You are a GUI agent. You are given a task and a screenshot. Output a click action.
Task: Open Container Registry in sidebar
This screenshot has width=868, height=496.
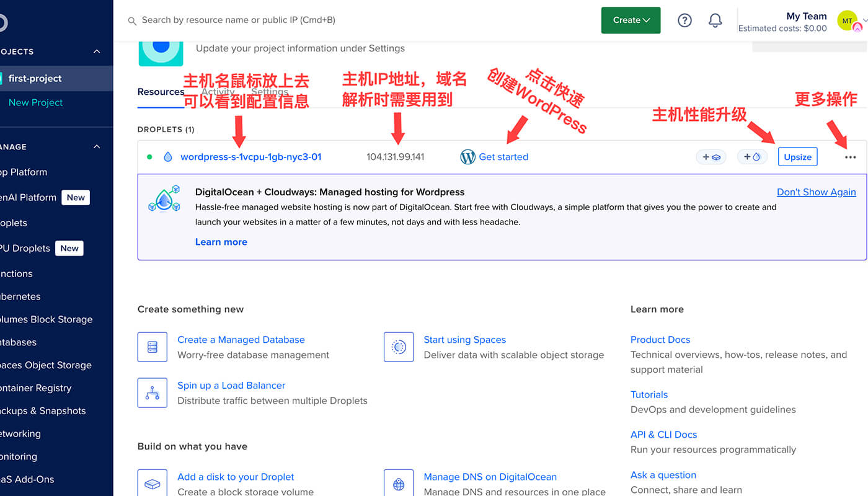(35, 388)
